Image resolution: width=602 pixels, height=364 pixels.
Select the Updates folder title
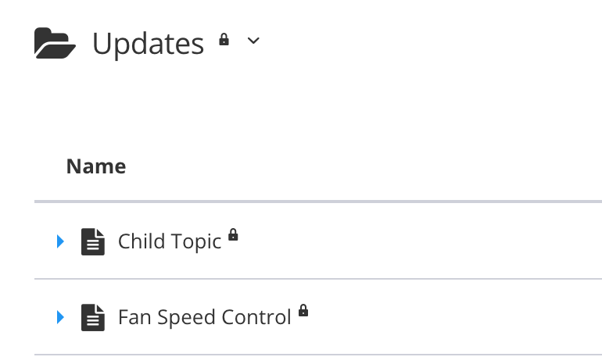pyautogui.click(x=148, y=44)
